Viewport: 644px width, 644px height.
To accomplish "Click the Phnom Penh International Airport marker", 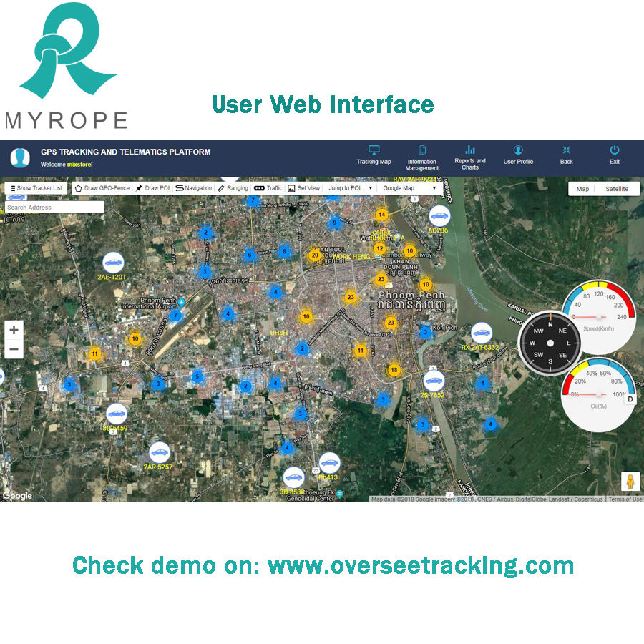I will click(x=181, y=302).
